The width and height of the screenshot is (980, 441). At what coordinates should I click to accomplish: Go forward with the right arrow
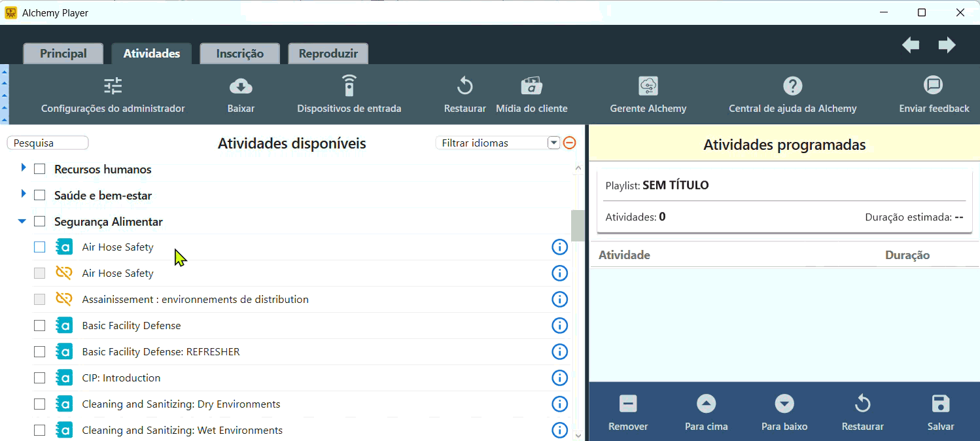click(947, 45)
